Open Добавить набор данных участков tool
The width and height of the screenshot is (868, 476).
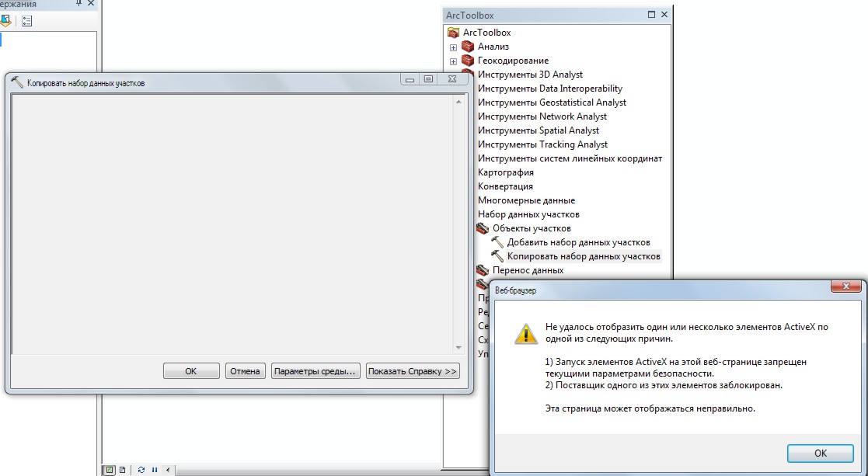578,242
